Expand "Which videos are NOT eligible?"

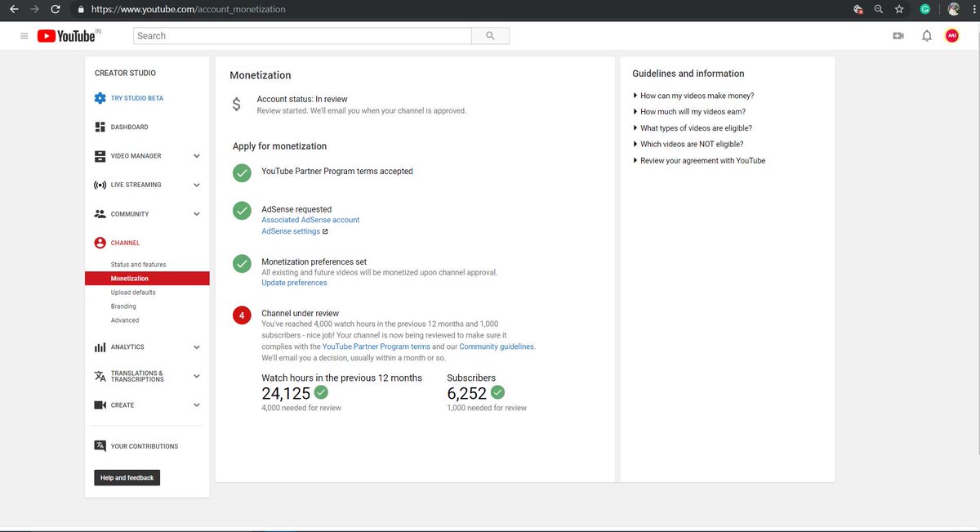point(688,145)
